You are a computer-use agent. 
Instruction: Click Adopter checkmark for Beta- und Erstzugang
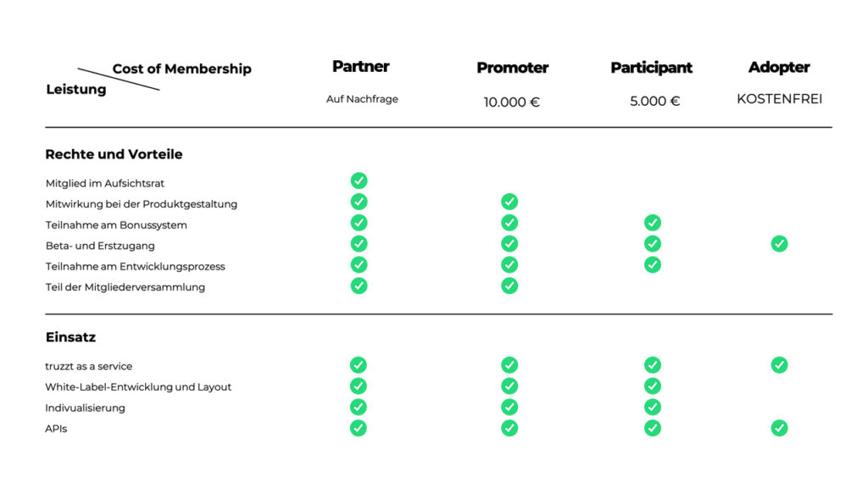coord(780,243)
